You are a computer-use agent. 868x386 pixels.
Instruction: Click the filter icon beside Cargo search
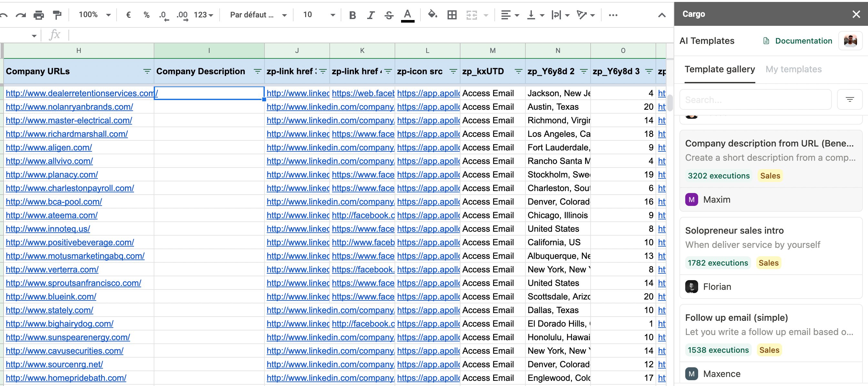(x=850, y=99)
